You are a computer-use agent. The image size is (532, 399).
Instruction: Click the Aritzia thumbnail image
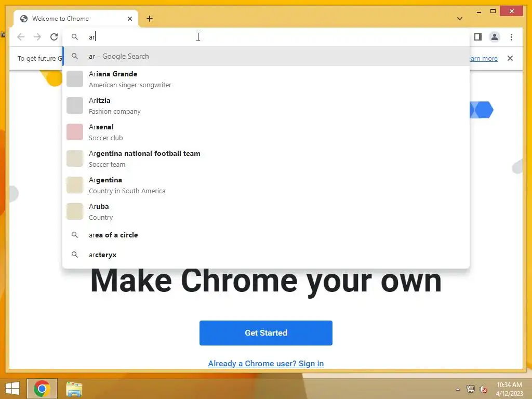point(75,105)
